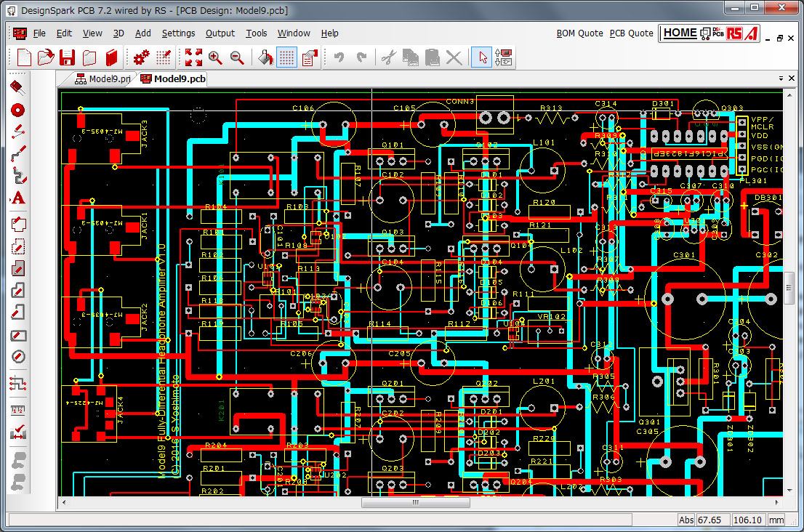Toggle the Select mode arrow button
This screenshot has width=804, height=532.
pos(481,58)
